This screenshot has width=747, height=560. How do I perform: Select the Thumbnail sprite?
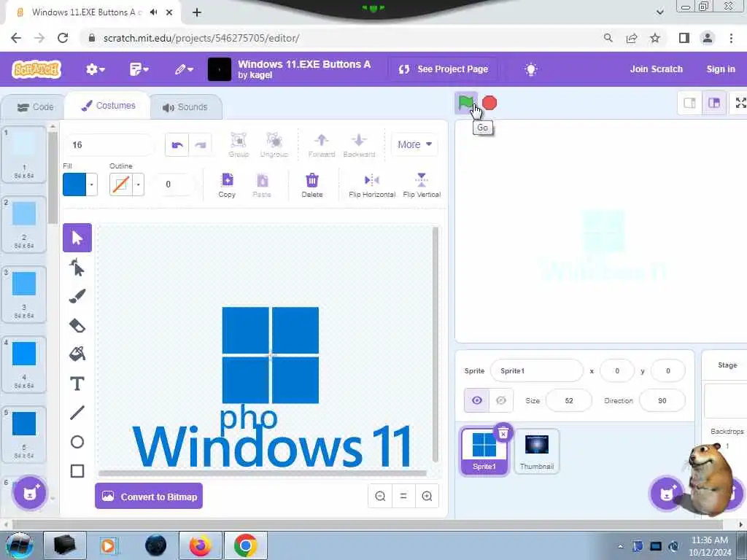[537, 451]
